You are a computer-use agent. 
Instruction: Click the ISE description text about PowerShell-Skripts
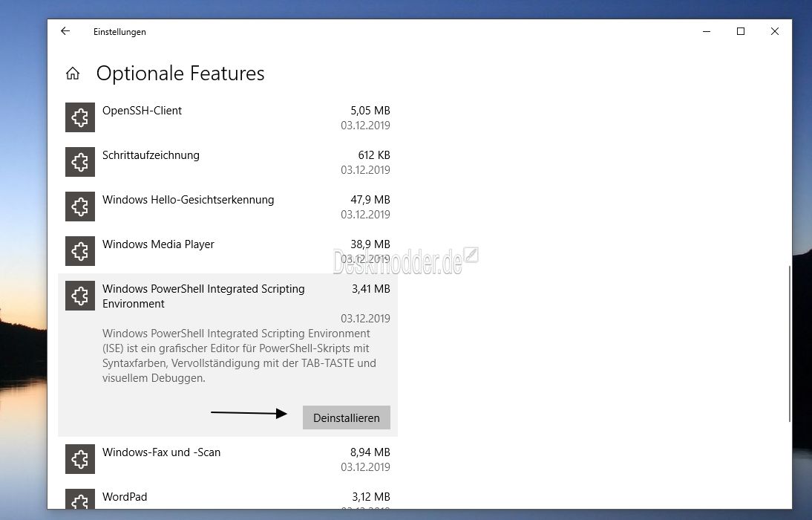pyautogui.click(x=239, y=356)
